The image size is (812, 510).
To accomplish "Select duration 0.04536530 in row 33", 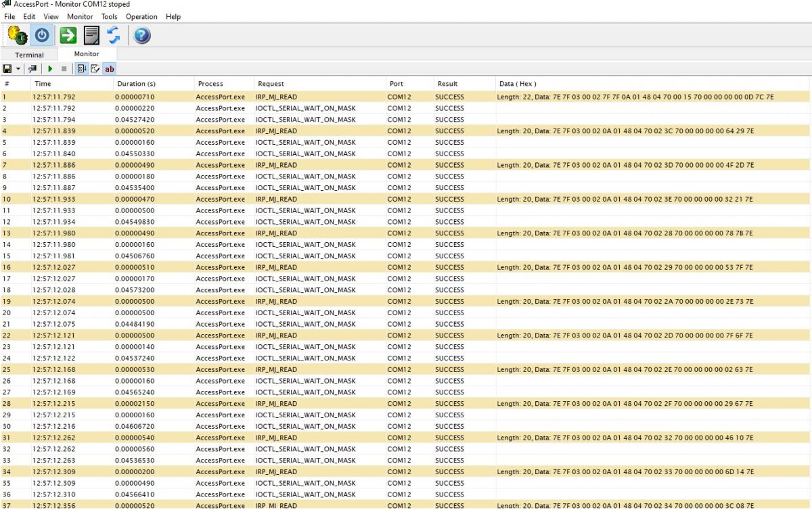I will click(x=135, y=461).
